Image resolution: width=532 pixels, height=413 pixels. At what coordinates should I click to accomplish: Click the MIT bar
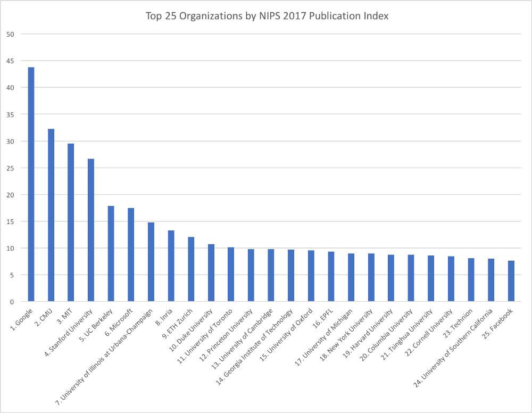(x=71, y=222)
